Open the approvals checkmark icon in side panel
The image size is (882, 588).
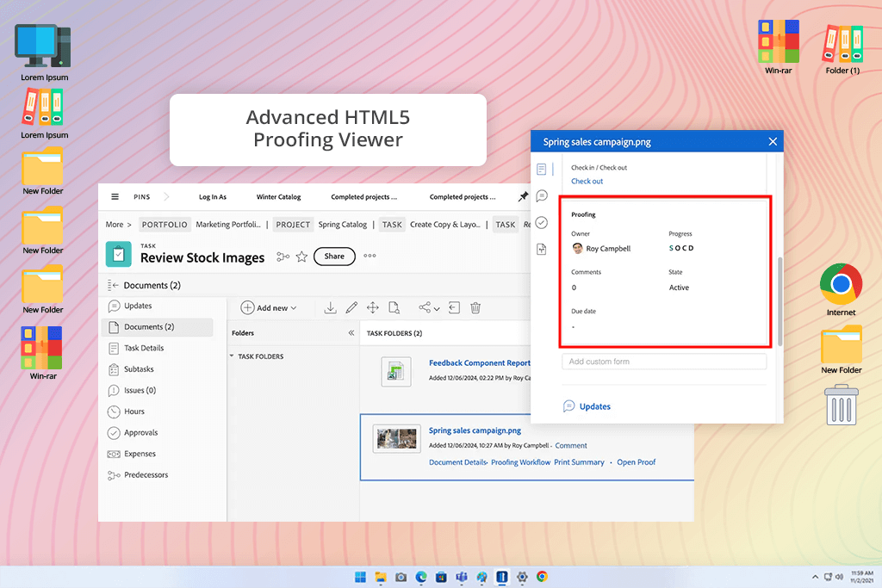point(541,223)
